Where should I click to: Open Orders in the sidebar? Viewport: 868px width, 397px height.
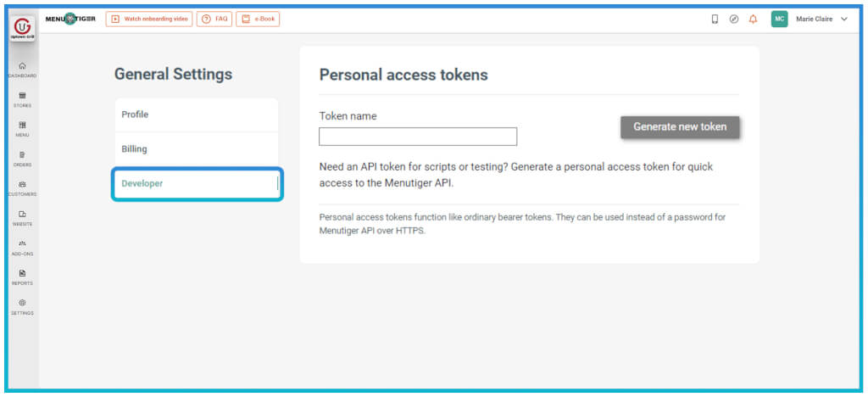[22, 158]
